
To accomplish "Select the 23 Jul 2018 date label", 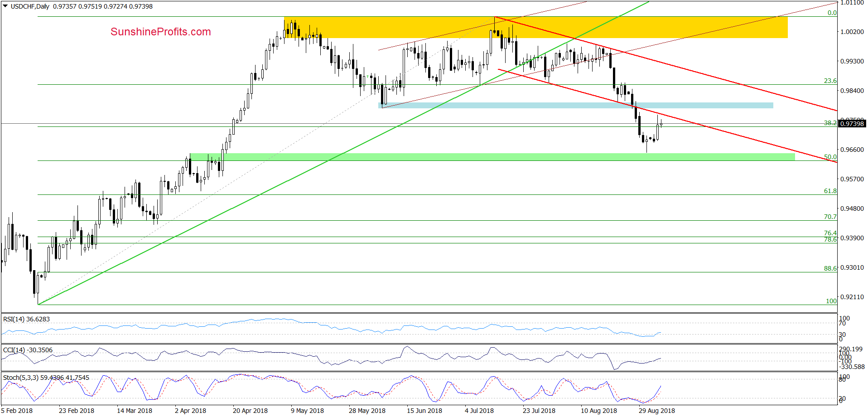I will pyautogui.click(x=539, y=411).
